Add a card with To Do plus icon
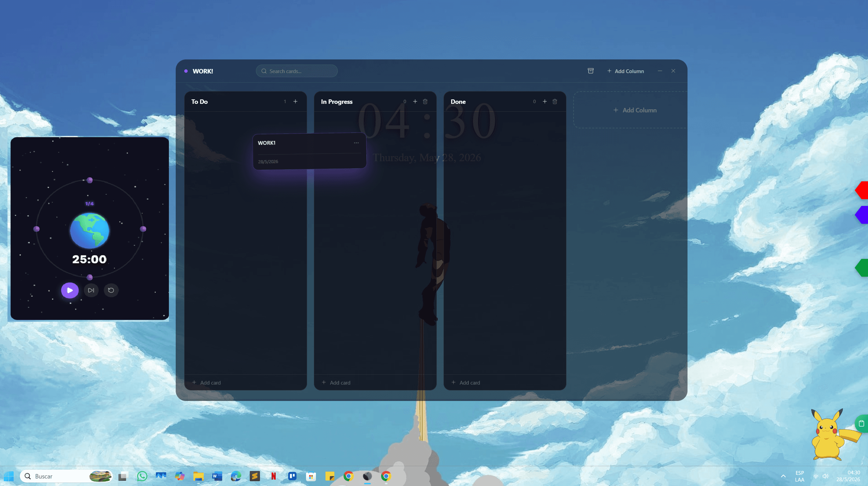 [295, 101]
